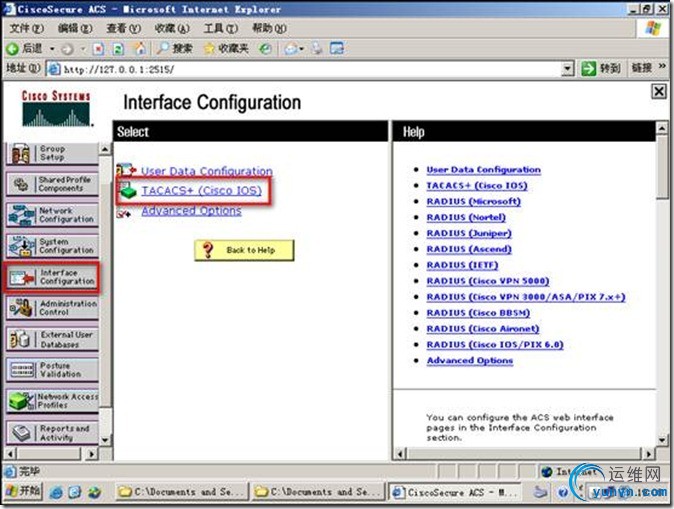Click the Print toolbar icon

[316, 49]
